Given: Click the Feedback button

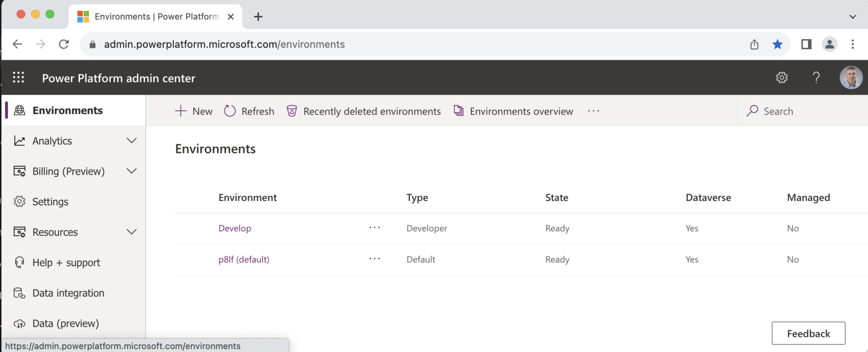Looking at the screenshot, I should (808, 334).
